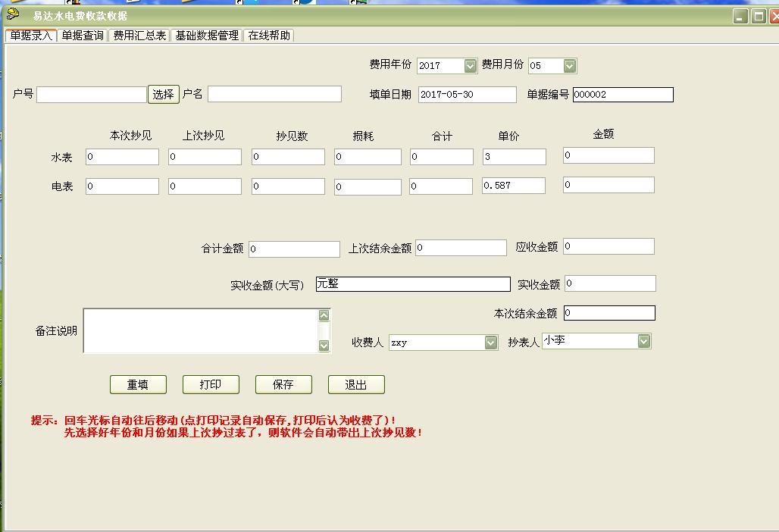Click the 填单日期 field

[467, 95]
